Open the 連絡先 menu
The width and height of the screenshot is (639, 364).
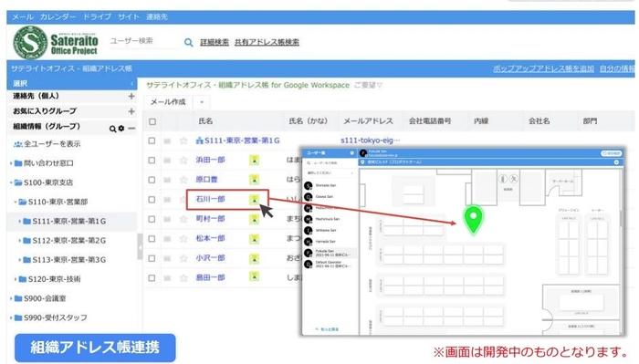click(157, 17)
